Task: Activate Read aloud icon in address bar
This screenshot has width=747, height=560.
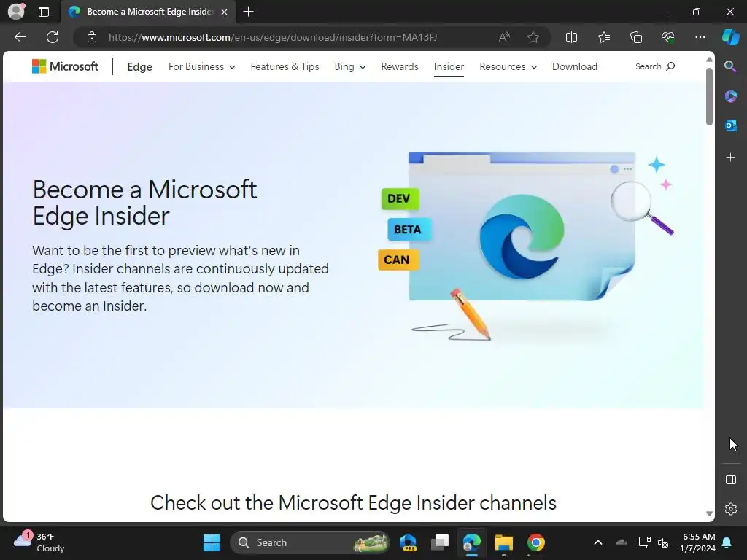Action: 504,37
